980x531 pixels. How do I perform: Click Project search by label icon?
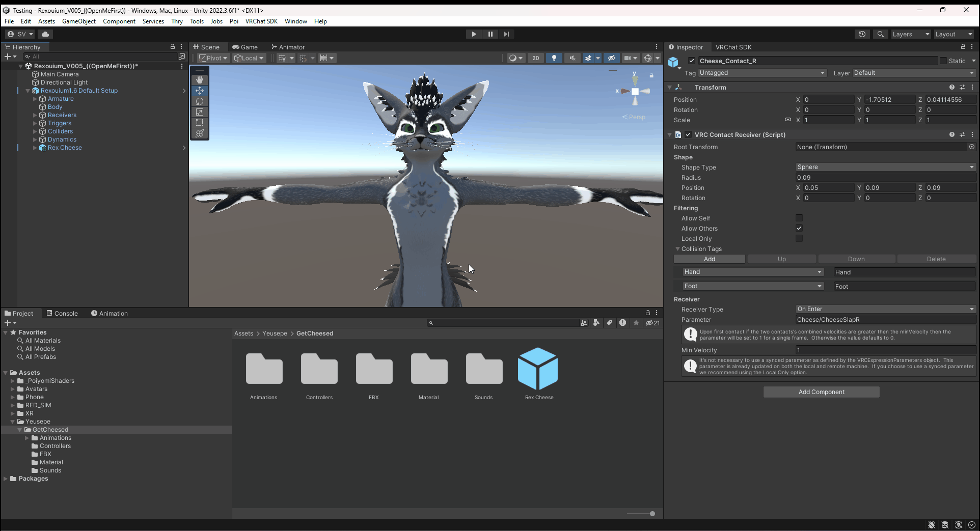click(609, 323)
